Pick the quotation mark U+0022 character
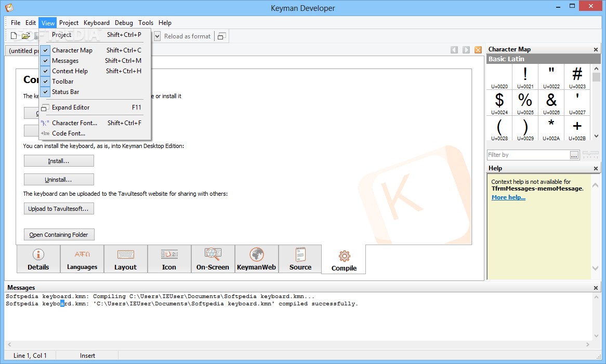The image size is (606, 364). (x=551, y=77)
